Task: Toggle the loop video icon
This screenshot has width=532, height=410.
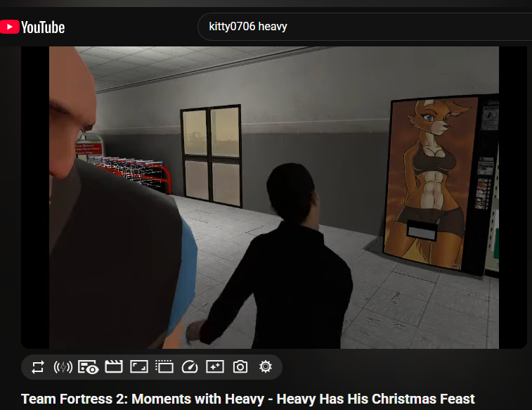Action: (38, 367)
